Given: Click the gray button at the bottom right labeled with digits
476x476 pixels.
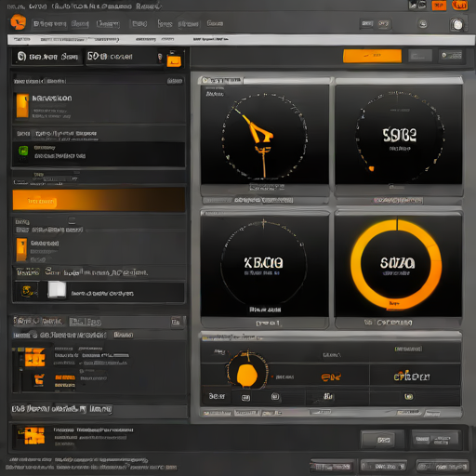Looking at the screenshot, I should point(383,440).
